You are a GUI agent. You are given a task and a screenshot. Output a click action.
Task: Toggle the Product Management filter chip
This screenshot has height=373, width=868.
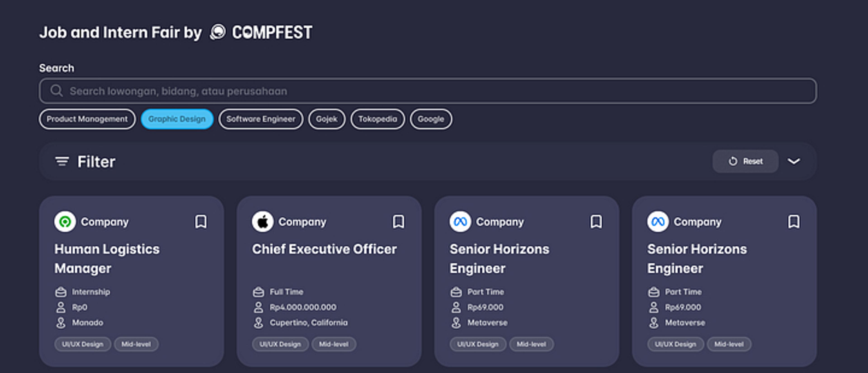pyautogui.click(x=87, y=119)
